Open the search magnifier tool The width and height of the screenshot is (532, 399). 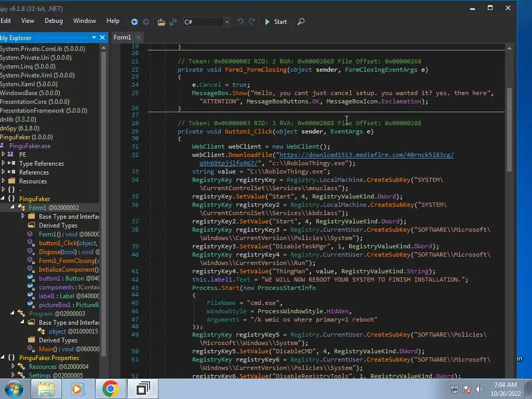tap(301, 22)
